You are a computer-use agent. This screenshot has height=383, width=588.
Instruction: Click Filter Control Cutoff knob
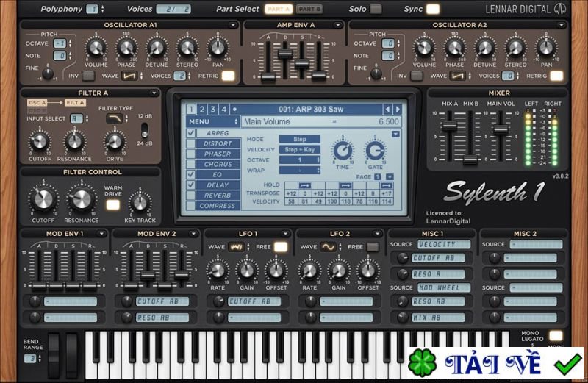[x=43, y=198]
